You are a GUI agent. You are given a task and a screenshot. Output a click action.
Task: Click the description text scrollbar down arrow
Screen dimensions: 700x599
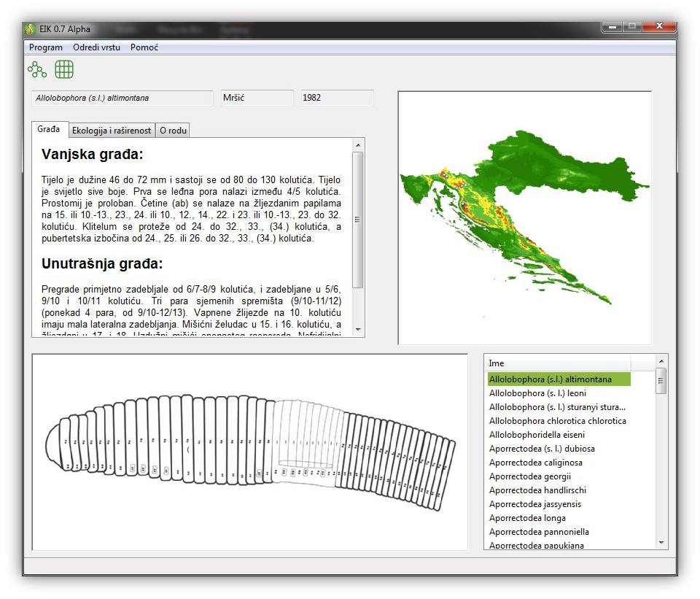coord(357,331)
